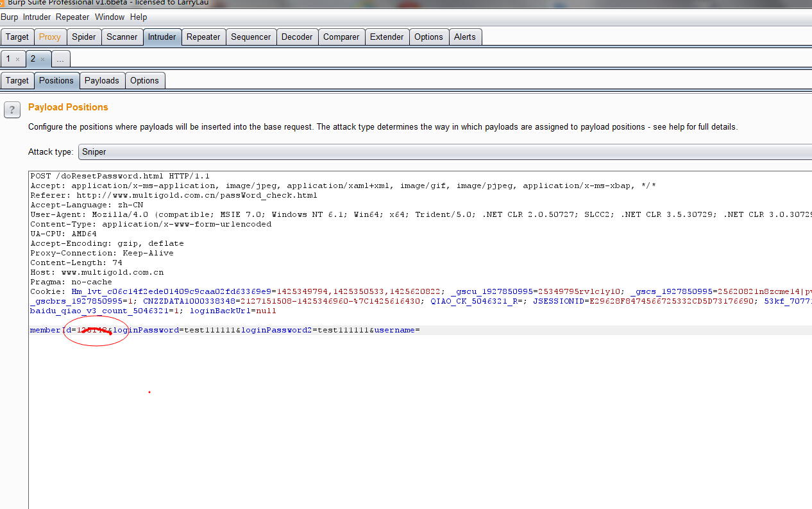
Task: Select Intruder attack tab 2
Action: pos(33,59)
